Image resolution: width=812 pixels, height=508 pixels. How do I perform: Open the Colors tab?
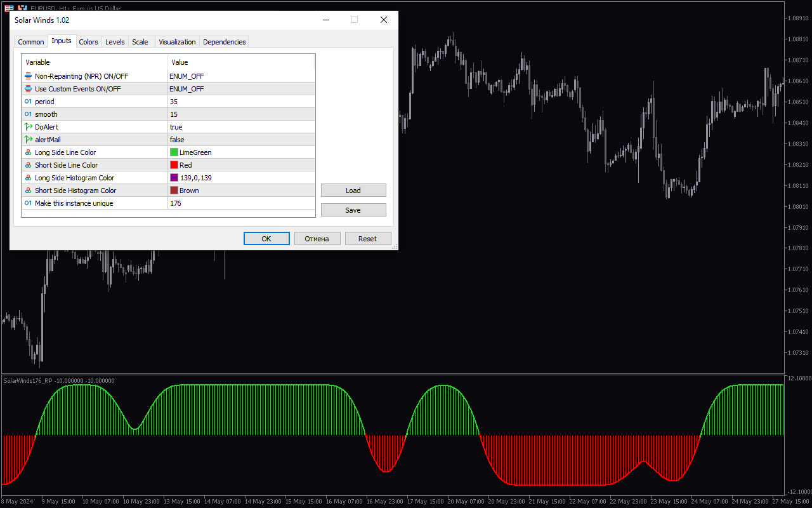[x=89, y=42]
